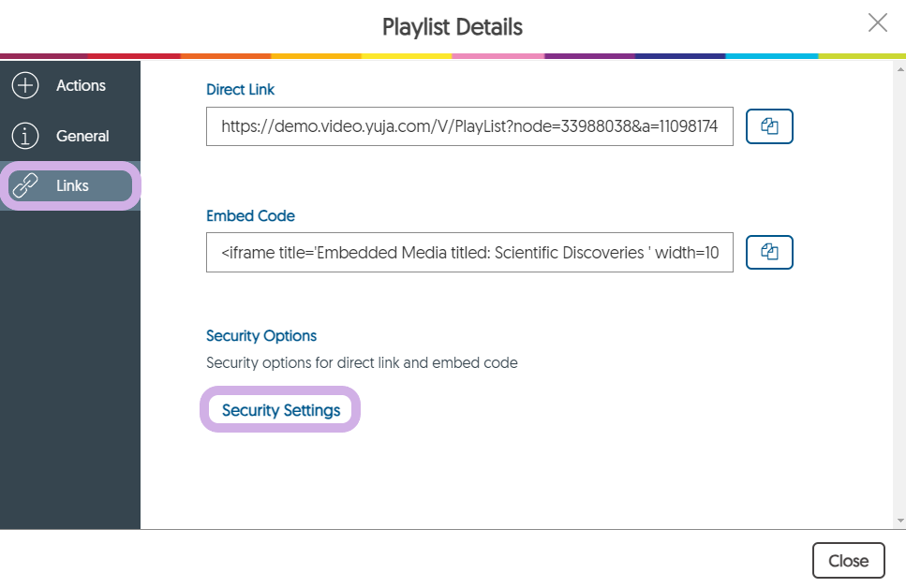Click the Security Options heading

click(261, 335)
